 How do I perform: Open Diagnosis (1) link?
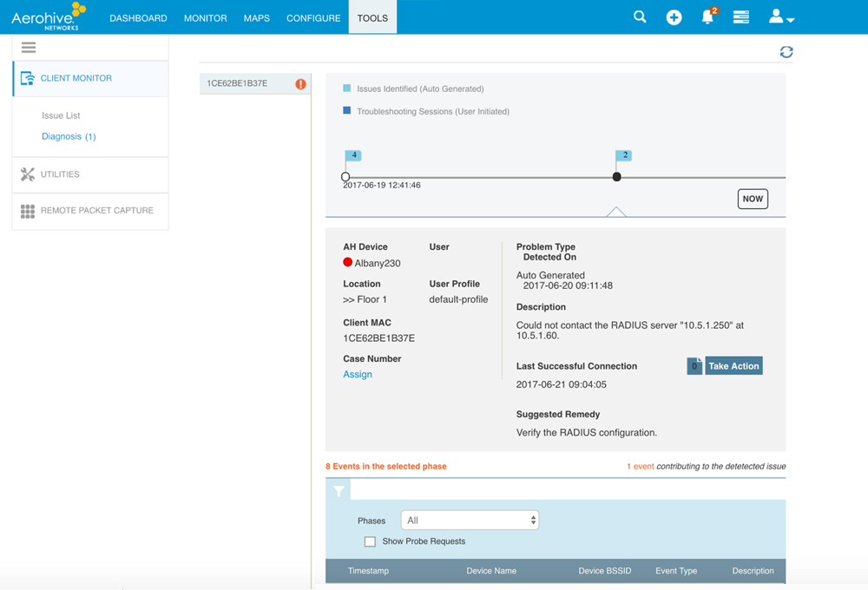pos(69,137)
